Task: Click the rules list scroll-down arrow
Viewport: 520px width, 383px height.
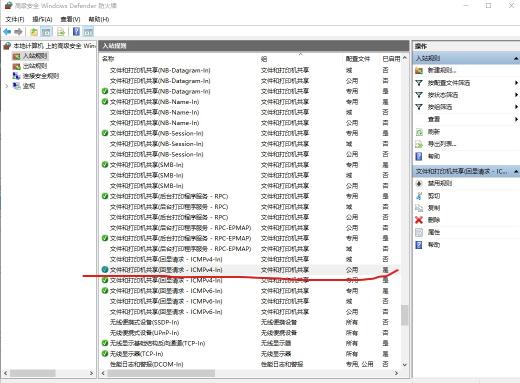Action: [404, 364]
